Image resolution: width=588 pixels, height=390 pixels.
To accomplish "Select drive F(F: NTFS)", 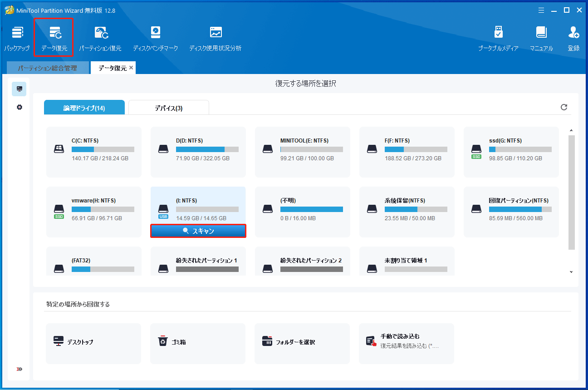I will tap(407, 152).
